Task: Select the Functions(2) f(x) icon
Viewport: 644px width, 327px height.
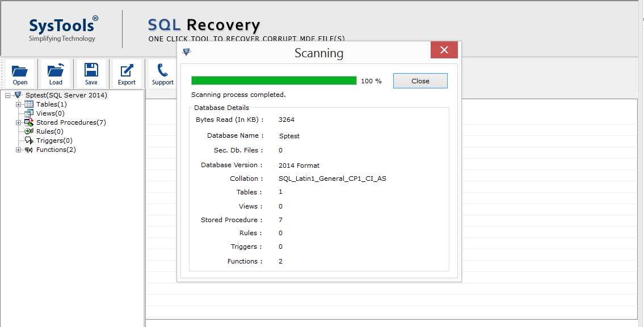Action: pos(29,150)
